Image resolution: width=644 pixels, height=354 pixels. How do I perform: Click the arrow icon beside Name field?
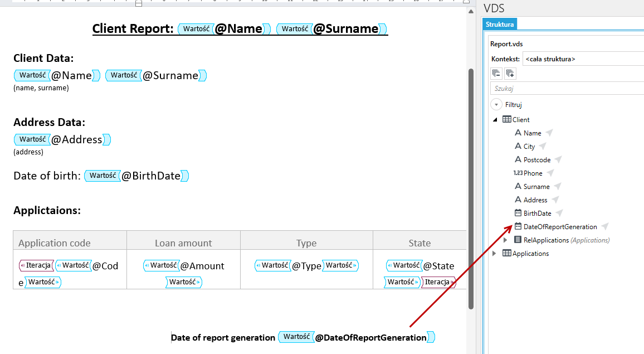click(549, 133)
